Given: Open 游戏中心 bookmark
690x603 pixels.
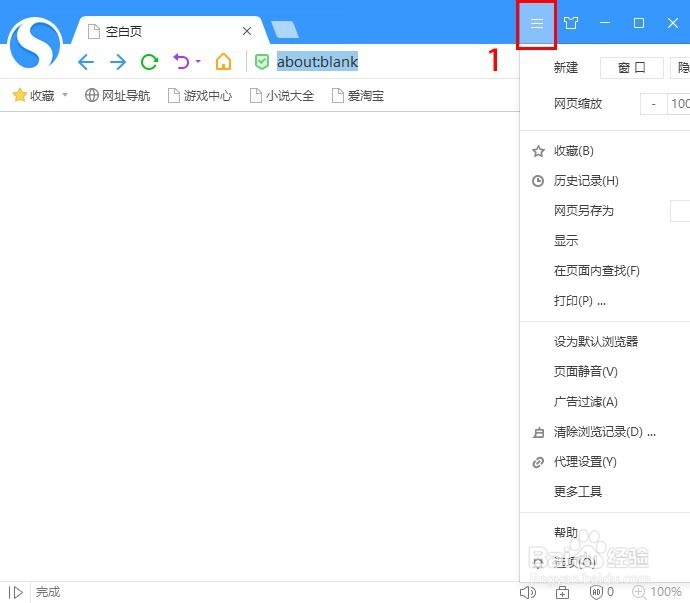Looking at the screenshot, I should tap(200, 95).
